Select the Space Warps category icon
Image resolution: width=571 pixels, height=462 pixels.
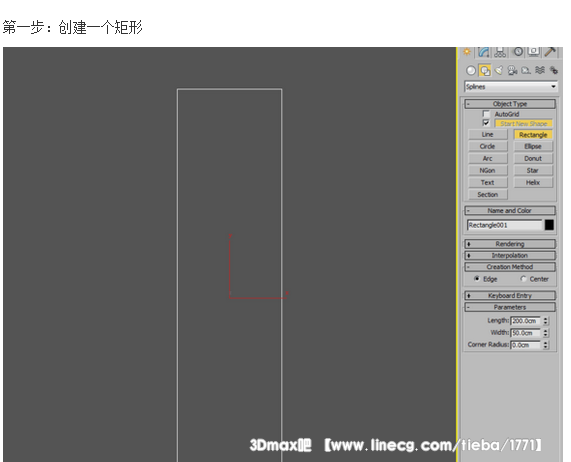point(540,70)
